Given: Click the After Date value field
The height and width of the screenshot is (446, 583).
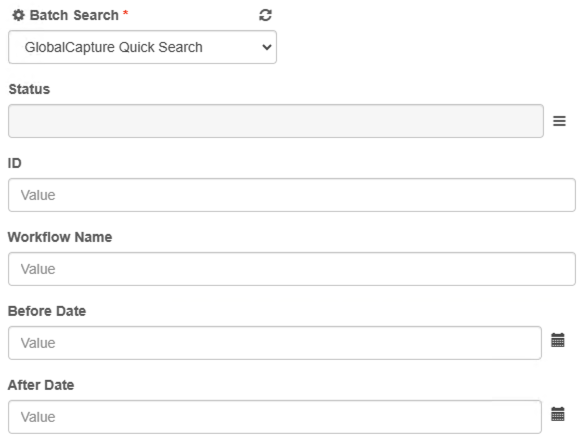Looking at the screenshot, I should [x=275, y=417].
